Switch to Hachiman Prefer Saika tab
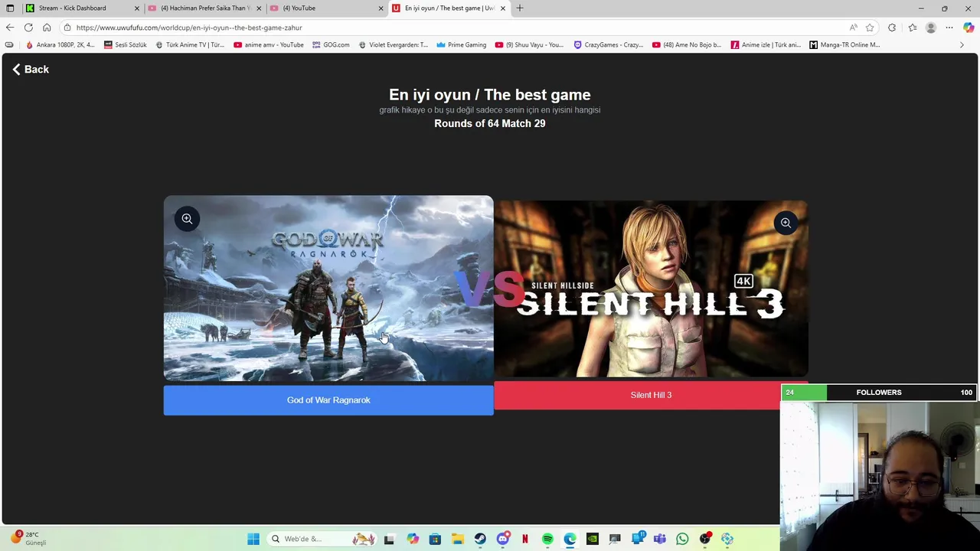 tap(205, 8)
